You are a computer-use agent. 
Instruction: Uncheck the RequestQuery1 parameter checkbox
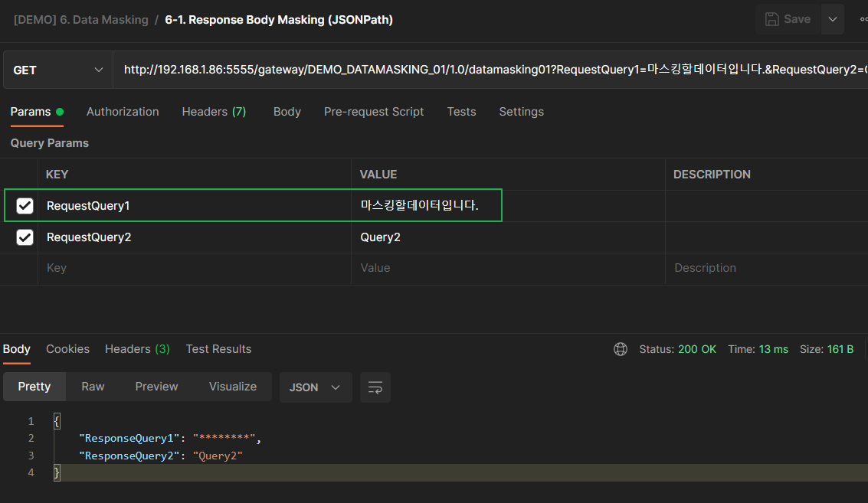[25, 206]
